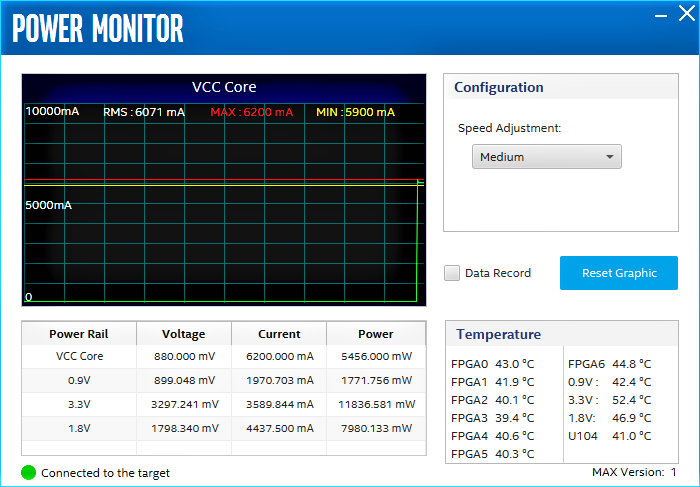
Task: Click the Power Rail column header
Action: click(x=79, y=334)
